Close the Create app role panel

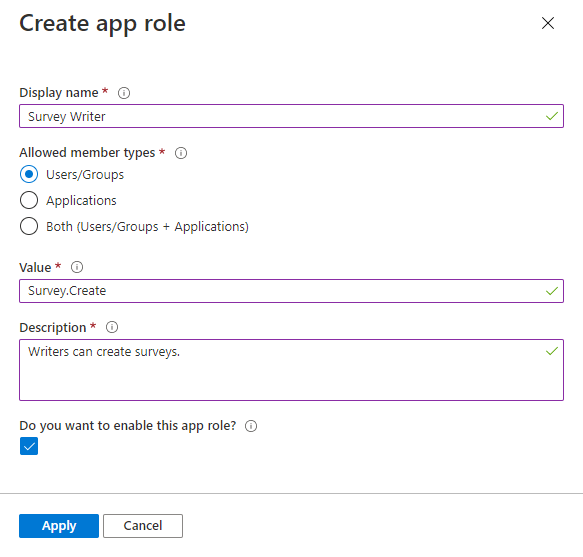[x=548, y=23]
